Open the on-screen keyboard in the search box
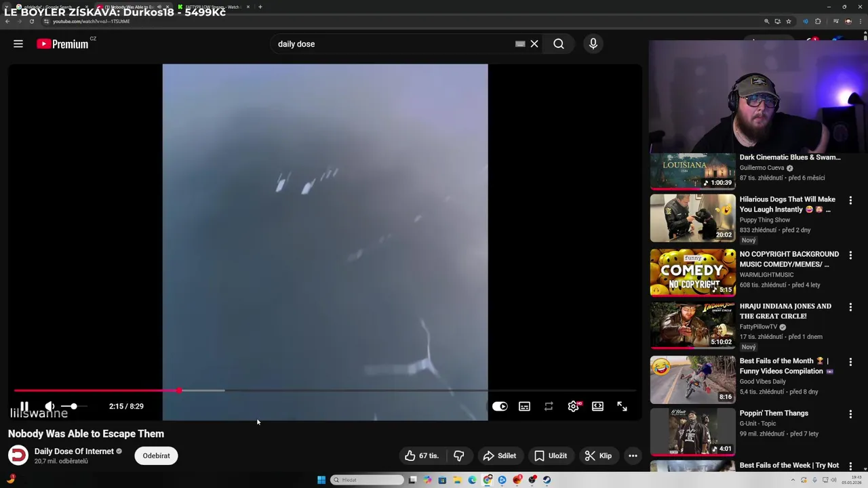 click(x=520, y=44)
